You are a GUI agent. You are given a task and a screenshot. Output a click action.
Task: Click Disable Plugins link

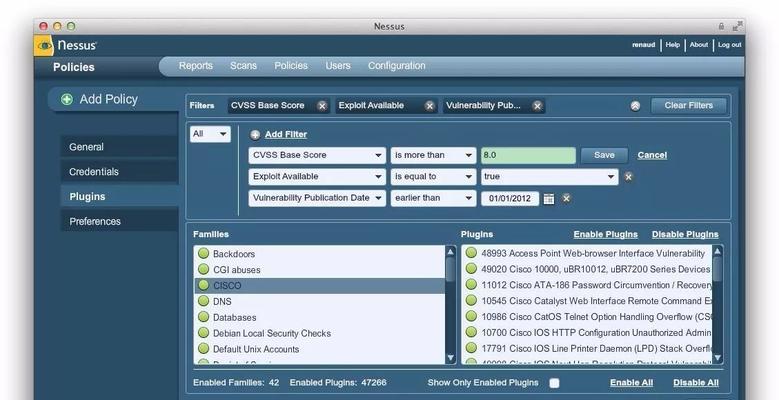[685, 234]
